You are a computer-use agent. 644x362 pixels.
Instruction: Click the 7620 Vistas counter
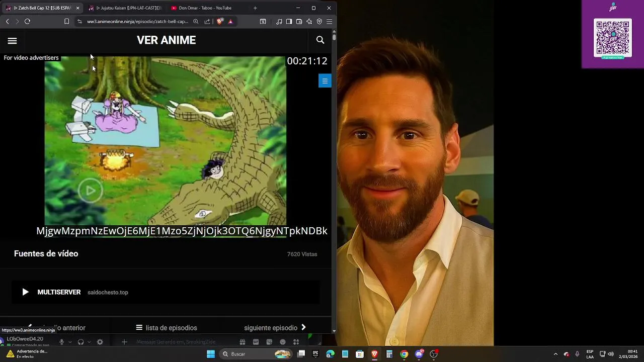[302, 254]
